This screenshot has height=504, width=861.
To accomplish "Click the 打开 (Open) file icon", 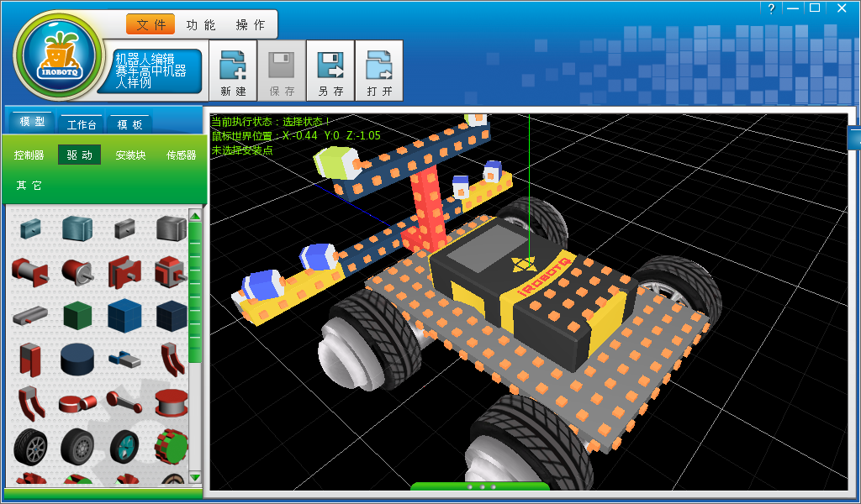I will point(379,71).
